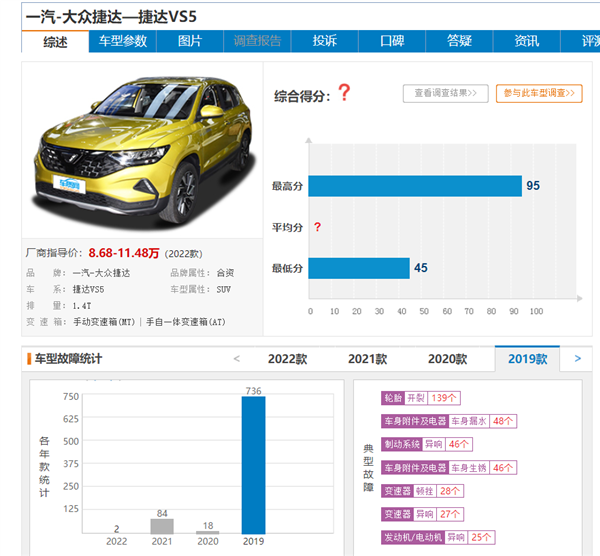Image resolution: width=600 pixels, height=556 pixels.
Task: Click the 手动变速箱(MT) transmission text
Action: pos(104,322)
